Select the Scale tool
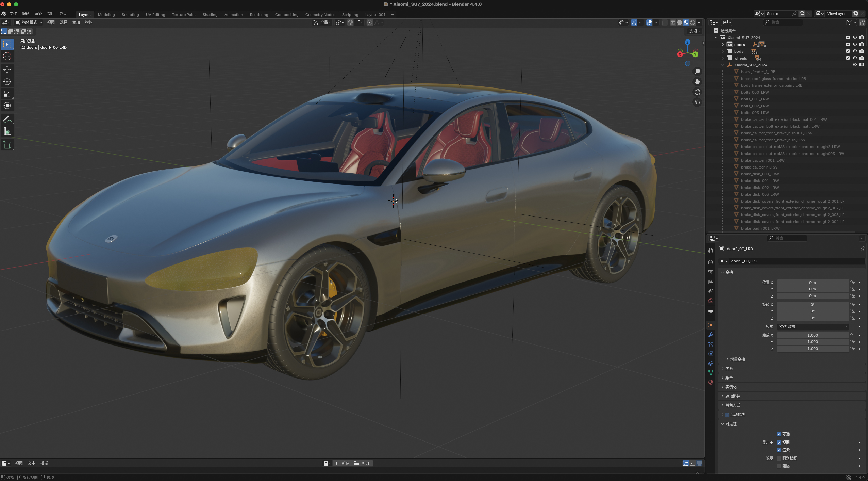This screenshot has height=481, width=868. pos(7,94)
